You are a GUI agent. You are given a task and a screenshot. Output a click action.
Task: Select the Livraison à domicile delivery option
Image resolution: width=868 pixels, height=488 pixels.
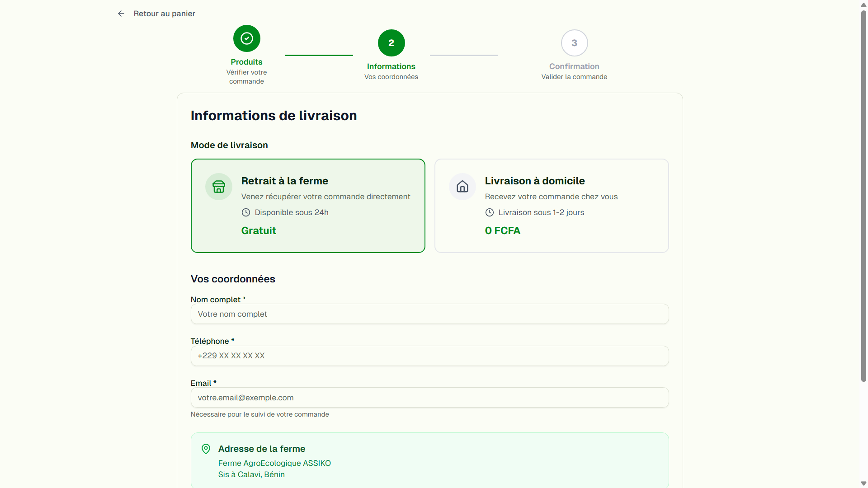point(551,206)
